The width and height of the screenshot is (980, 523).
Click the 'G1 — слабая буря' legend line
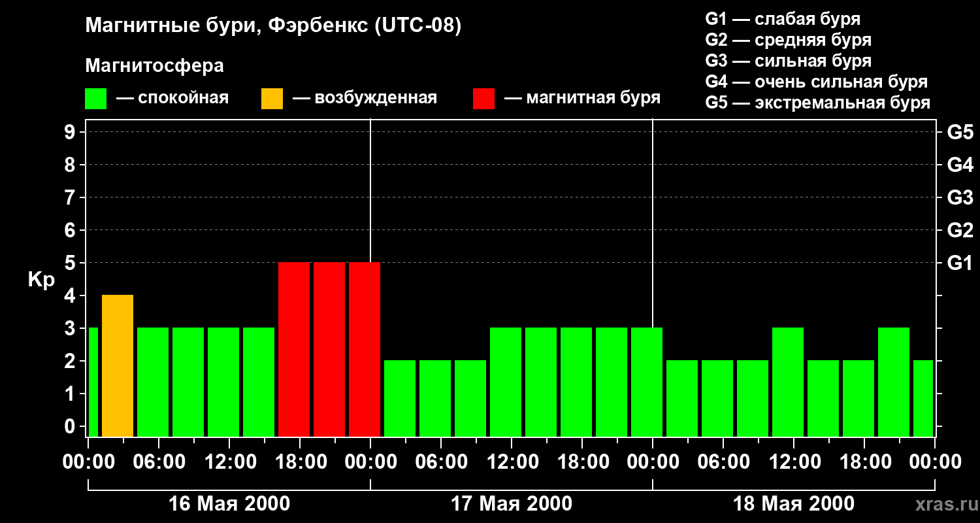pos(783,19)
